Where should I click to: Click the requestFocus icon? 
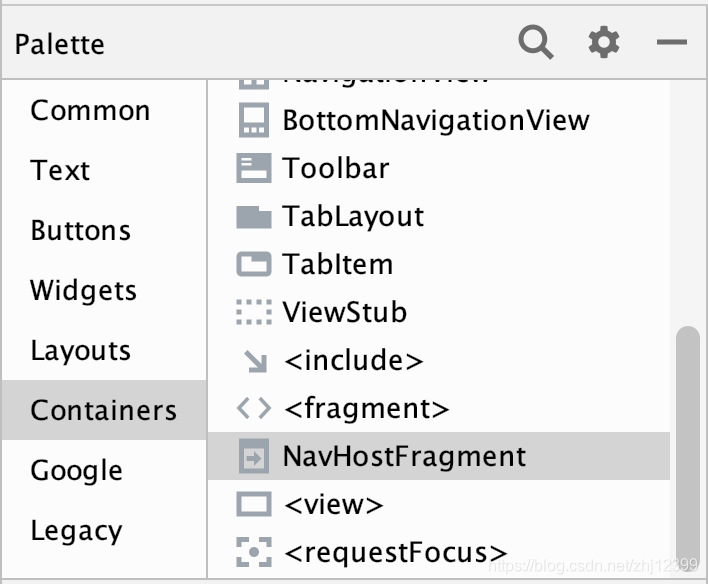click(254, 552)
